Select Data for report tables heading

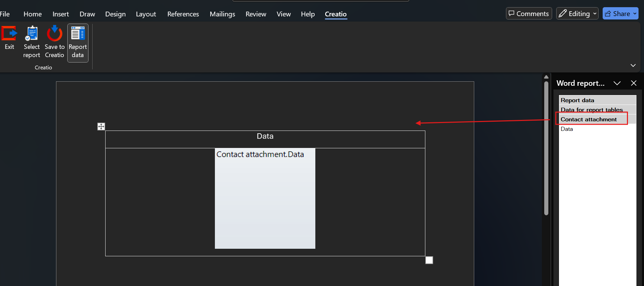click(x=591, y=110)
